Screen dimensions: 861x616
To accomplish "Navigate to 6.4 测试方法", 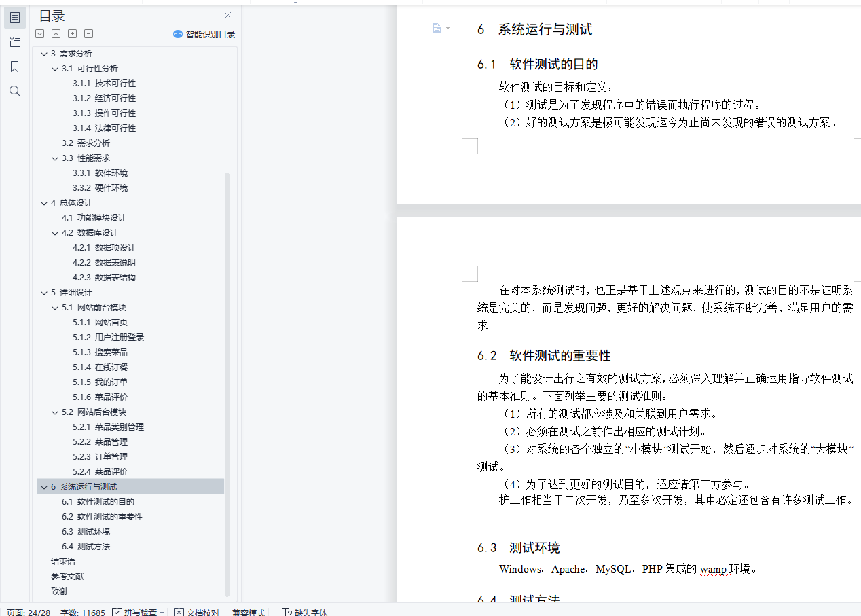I will click(86, 547).
